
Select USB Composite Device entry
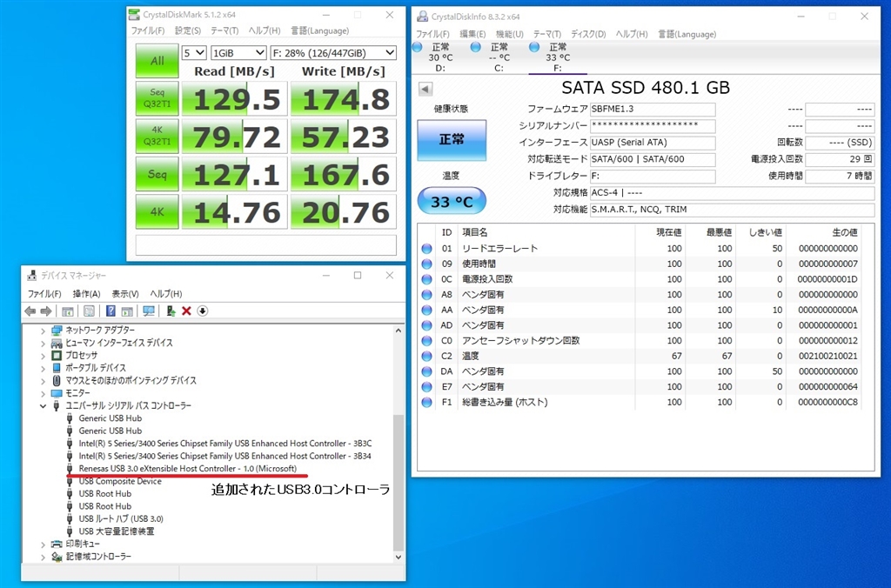tap(120, 481)
